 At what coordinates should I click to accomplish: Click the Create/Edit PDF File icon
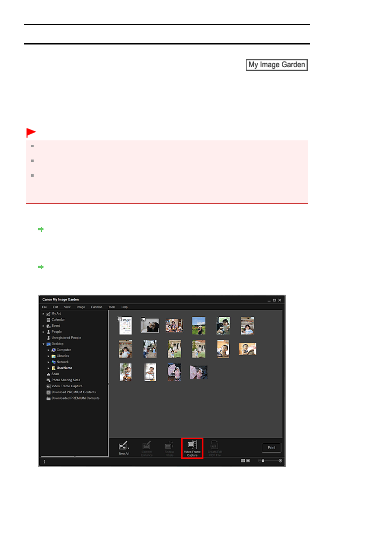215,448
